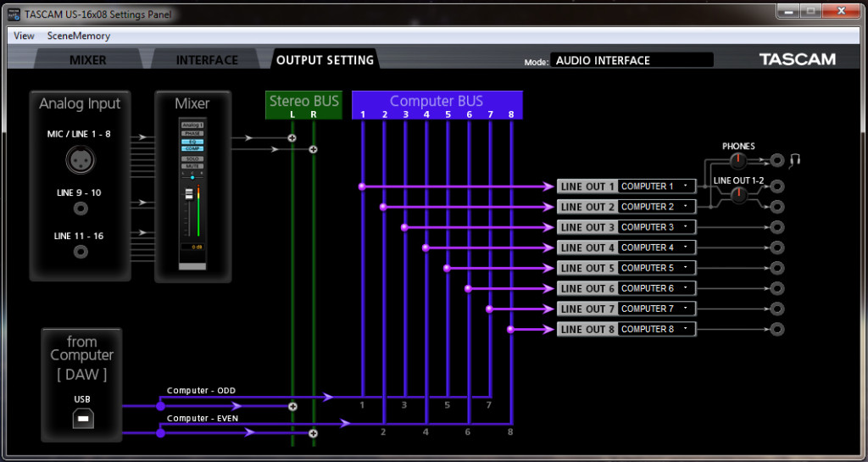The width and height of the screenshot is (868, 462).
Task: Select the OUTPUT SETTING tab
Action: tap(325, 59)
